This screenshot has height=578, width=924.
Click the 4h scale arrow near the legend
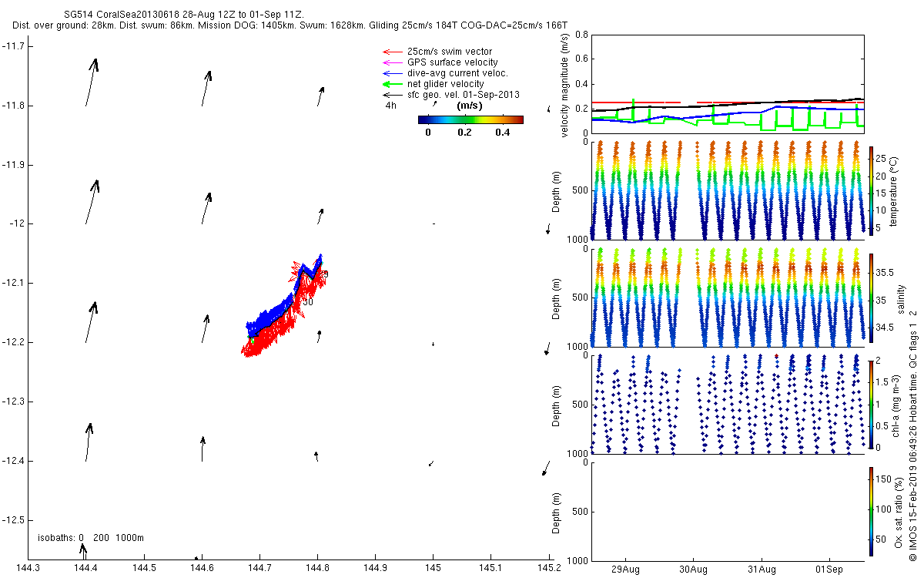coord(434,102)
